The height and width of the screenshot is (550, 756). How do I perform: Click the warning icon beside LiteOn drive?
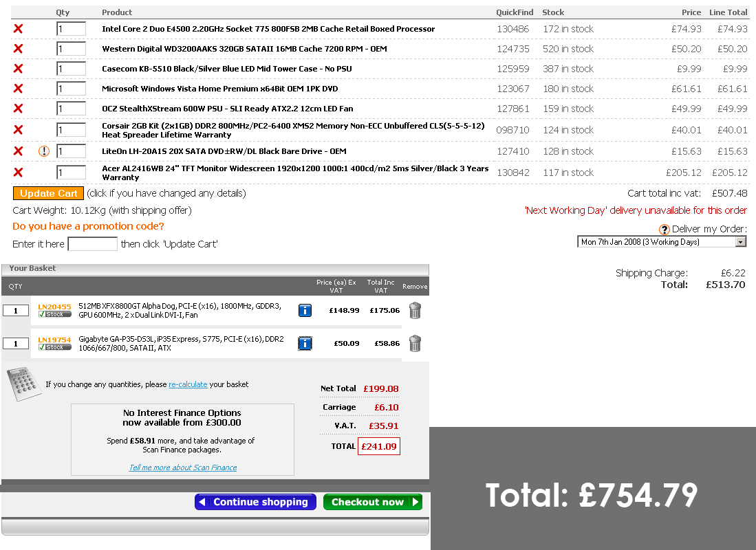(44, 151)
